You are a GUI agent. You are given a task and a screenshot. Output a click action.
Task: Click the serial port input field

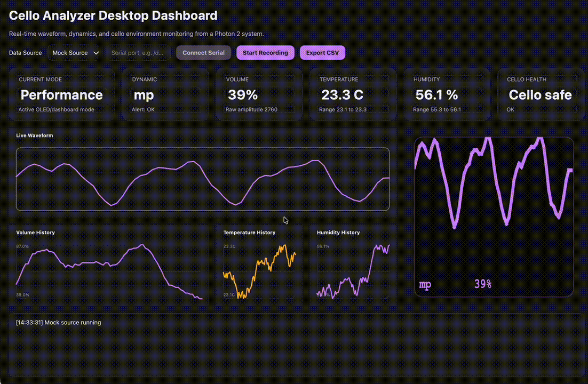138,53
